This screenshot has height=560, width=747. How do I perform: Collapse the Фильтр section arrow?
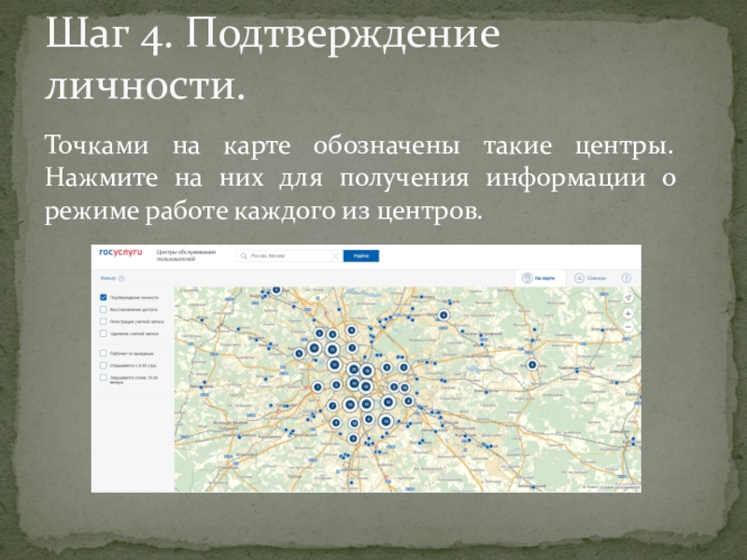tap(121, 278)
